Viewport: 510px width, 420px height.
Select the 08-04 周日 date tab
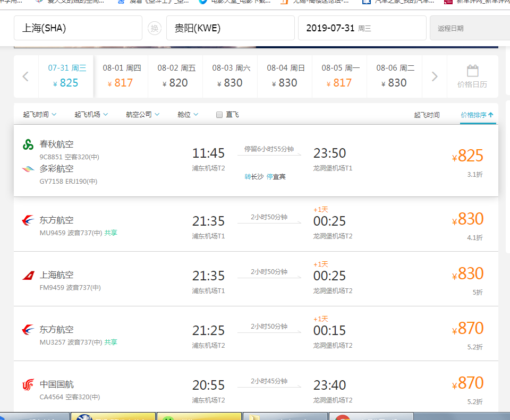pos(285,76)
